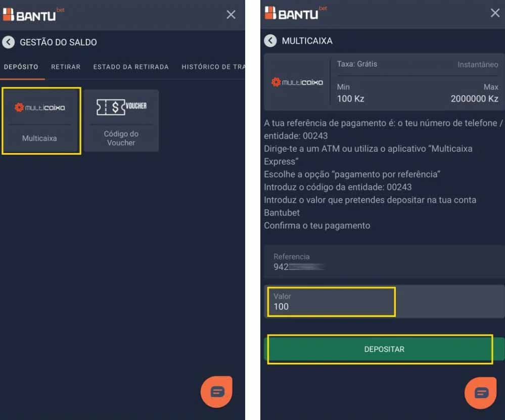Click Bantu bet logo on Gestão do Saldo screen

[x=33, y=14]
